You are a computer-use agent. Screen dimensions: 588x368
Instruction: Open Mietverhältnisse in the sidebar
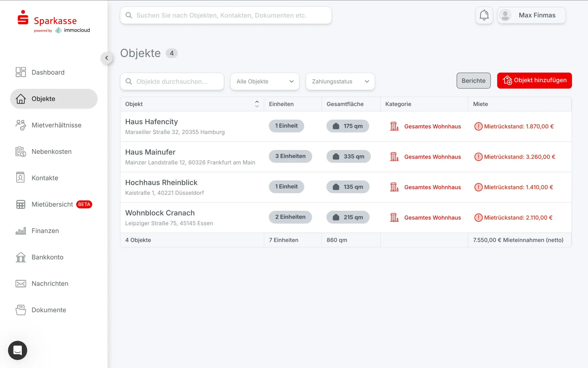(56, 125)
